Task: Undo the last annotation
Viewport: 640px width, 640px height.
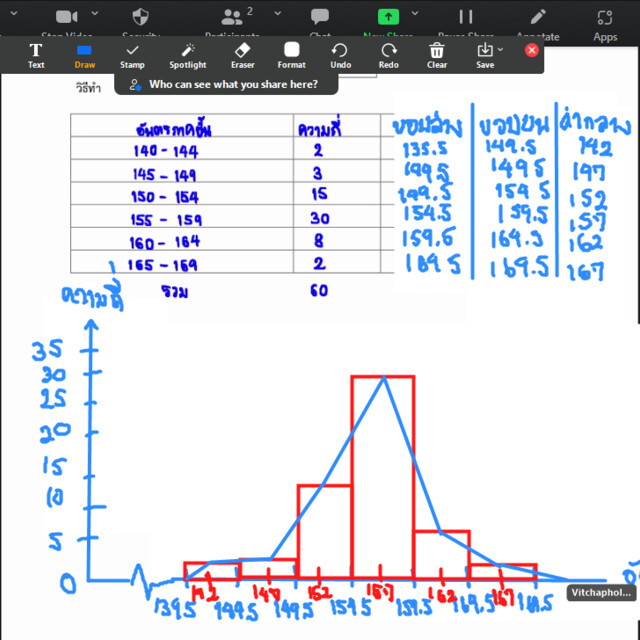Action: (340, 54)
